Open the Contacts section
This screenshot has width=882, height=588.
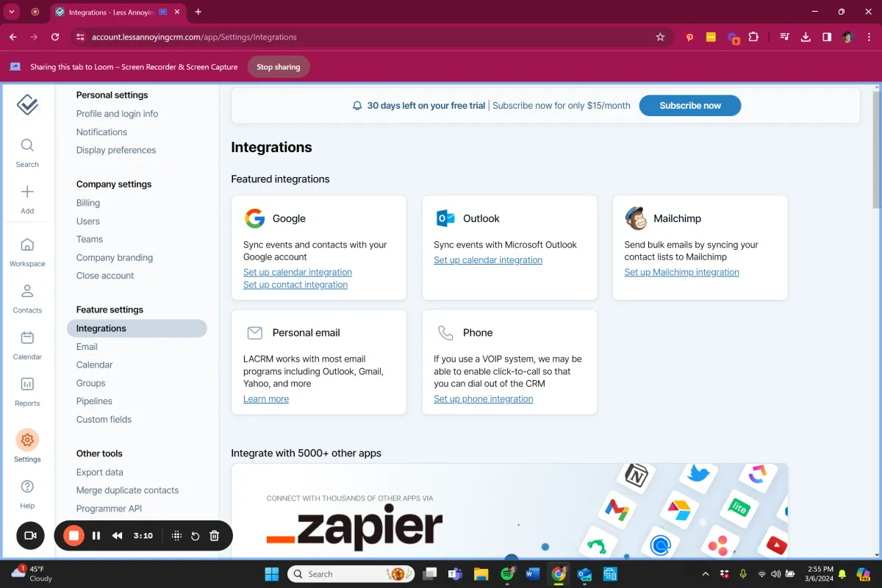[27, 298]
